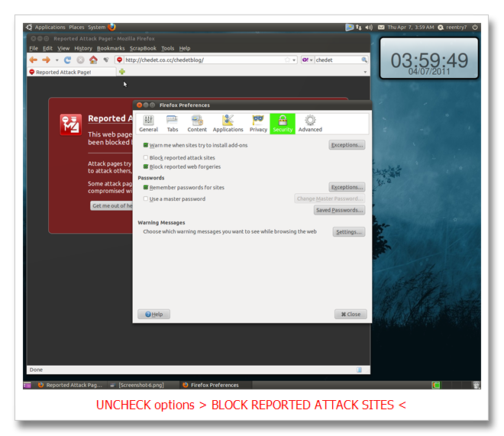Viewport: 504px width, 436px height.
Task: Open the Tools menu
Action: tap(167, 48)
